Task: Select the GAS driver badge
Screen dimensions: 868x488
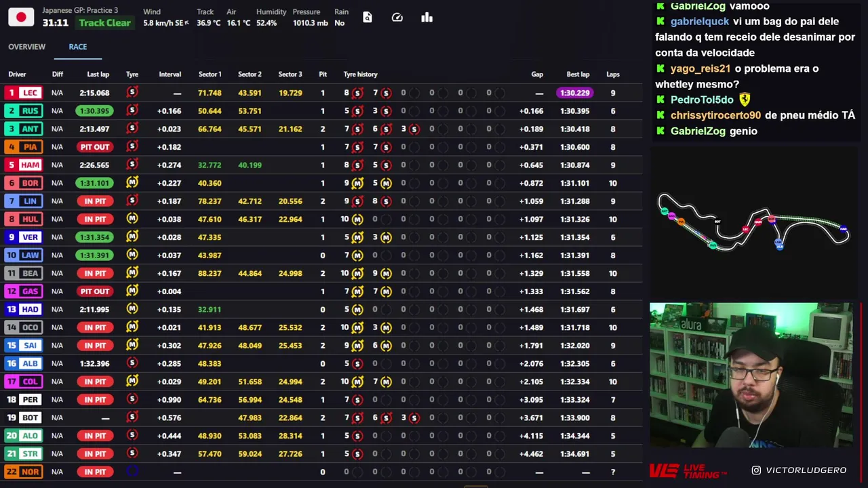Action: [x=24, y=291]
